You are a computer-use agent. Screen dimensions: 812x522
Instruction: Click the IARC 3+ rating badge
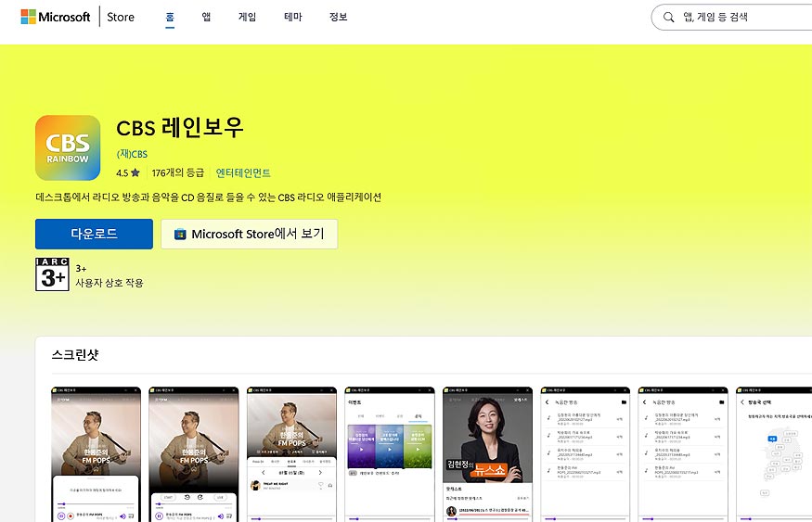pos(52,274)
